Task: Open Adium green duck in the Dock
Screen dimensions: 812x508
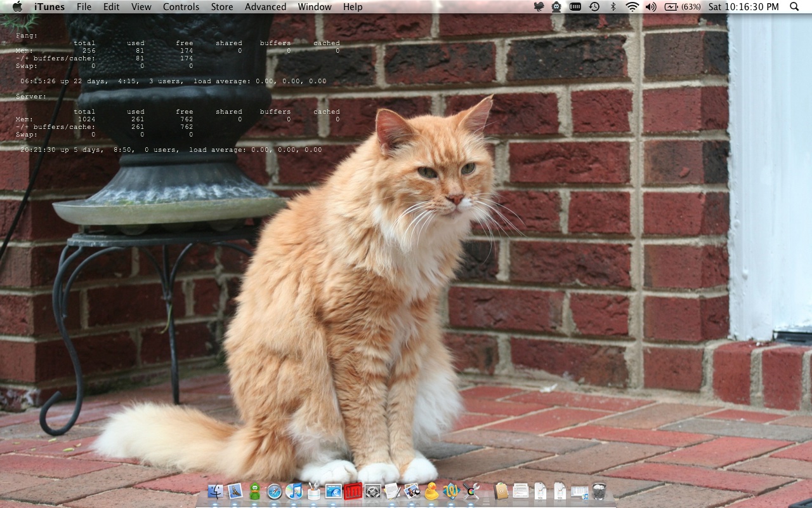Action: pyautogui.click(x=255, y=490)
